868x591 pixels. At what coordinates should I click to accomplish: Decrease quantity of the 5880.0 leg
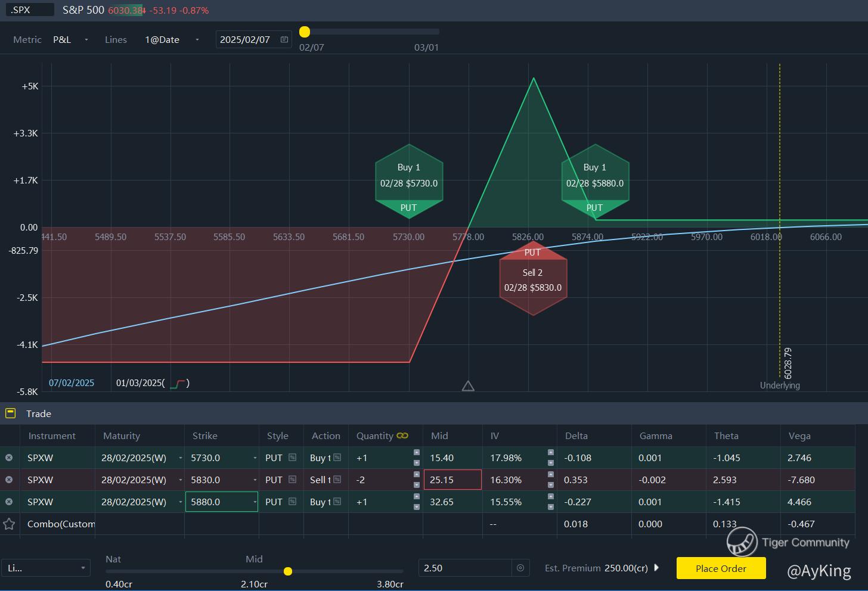[416, 506]
